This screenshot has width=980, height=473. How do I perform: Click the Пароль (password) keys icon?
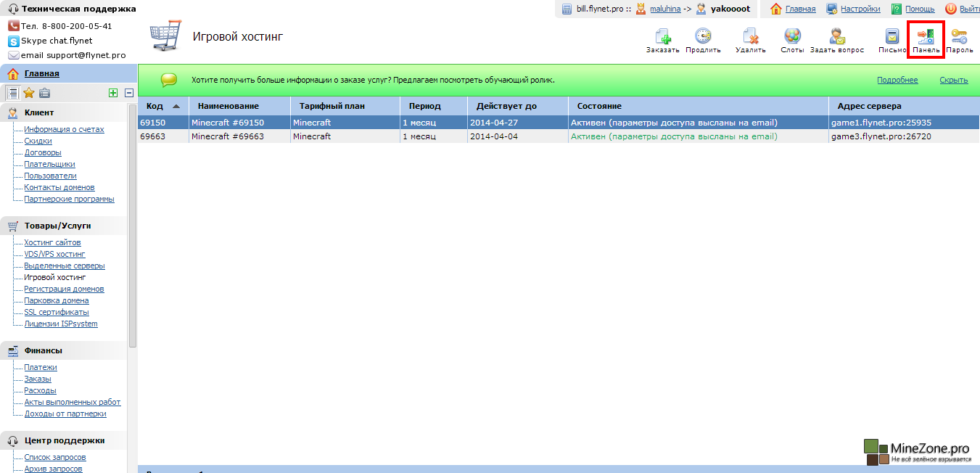click(x=959, y=36)
